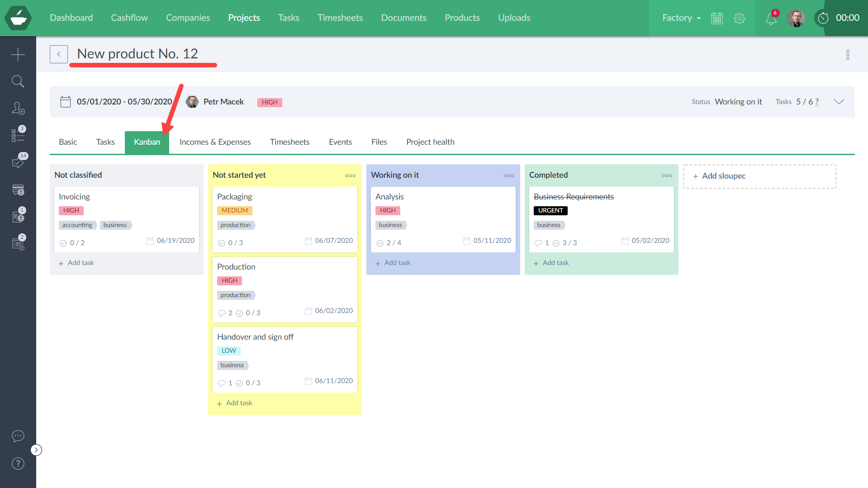Open the Factory dropdown menu
868x488 pixels.
coord(681,18)
